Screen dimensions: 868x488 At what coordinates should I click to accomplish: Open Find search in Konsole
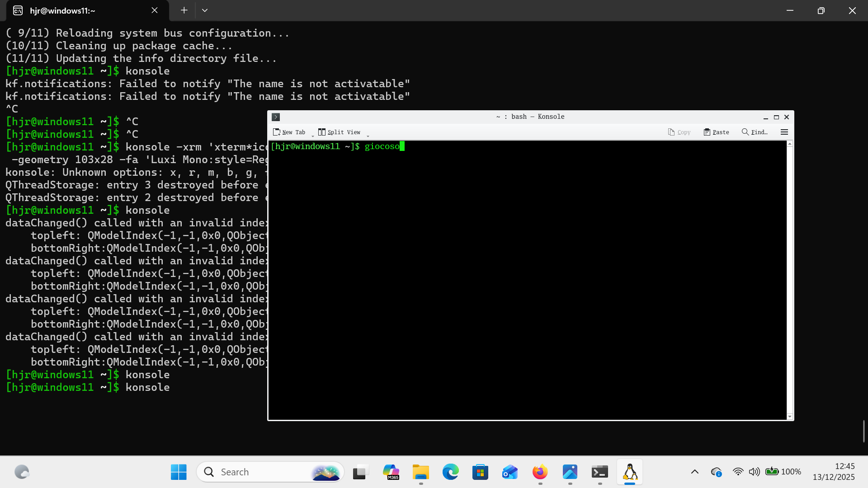tap(755, 132)
